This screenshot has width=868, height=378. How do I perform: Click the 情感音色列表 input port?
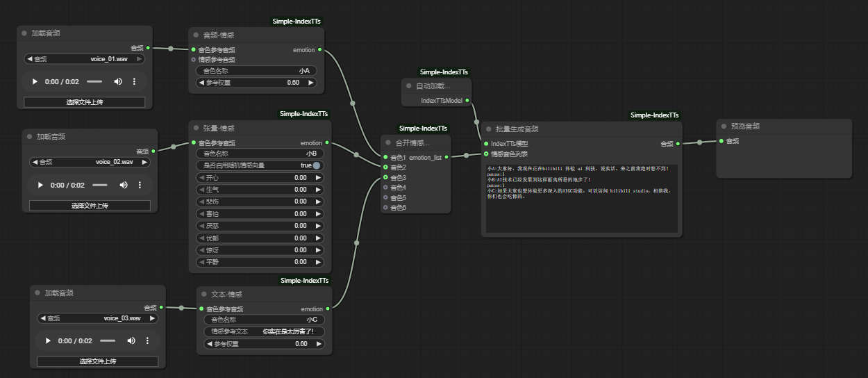(x=485, y=154)
